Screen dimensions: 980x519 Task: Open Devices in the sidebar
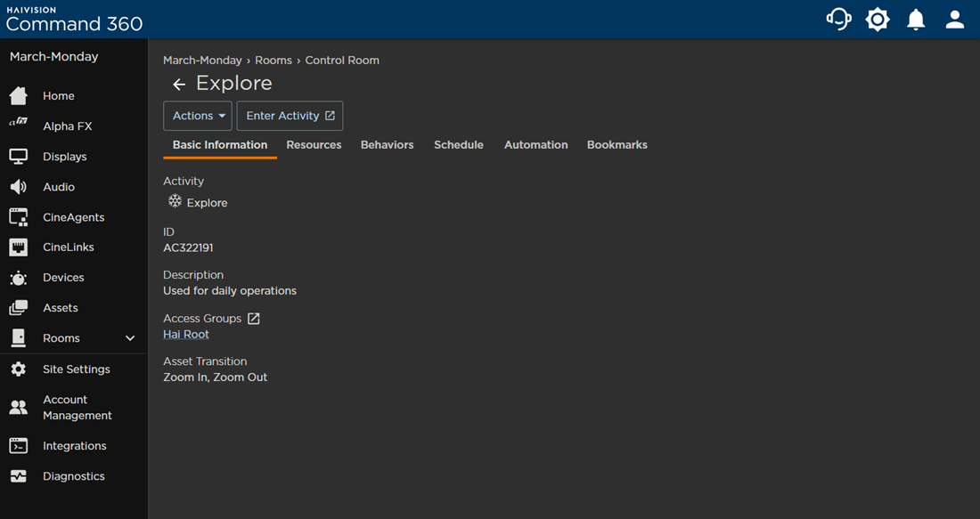[64, 277]
